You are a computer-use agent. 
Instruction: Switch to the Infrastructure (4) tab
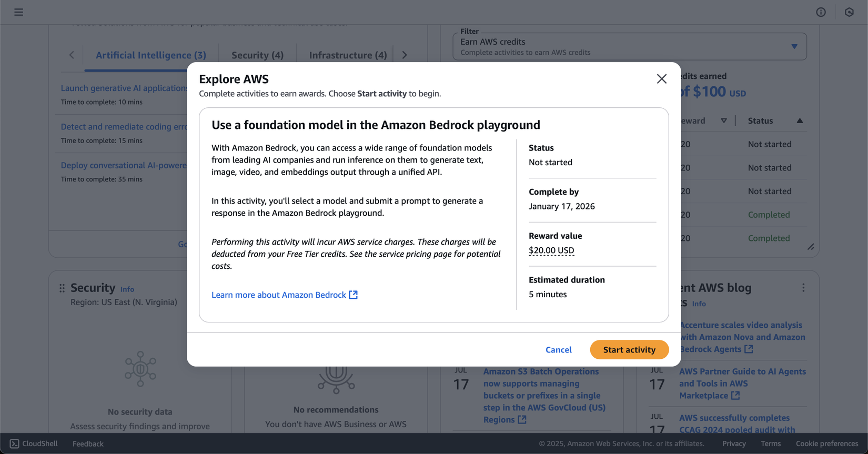[x=348, y=55]
